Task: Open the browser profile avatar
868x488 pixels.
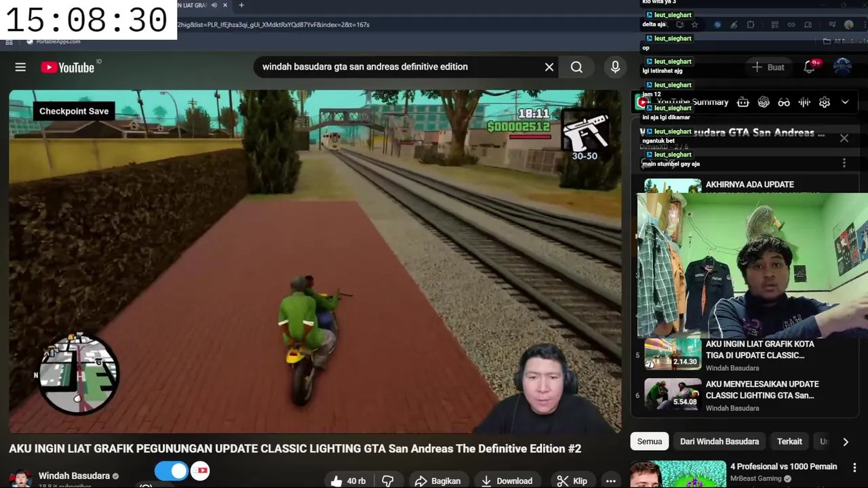Action: [849, 25]
